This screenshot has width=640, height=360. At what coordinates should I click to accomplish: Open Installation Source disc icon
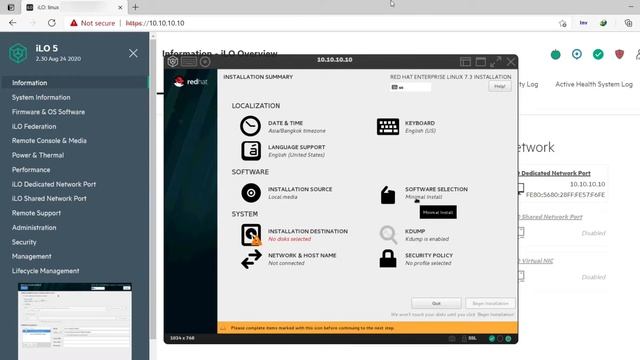(x=251, y=193)
